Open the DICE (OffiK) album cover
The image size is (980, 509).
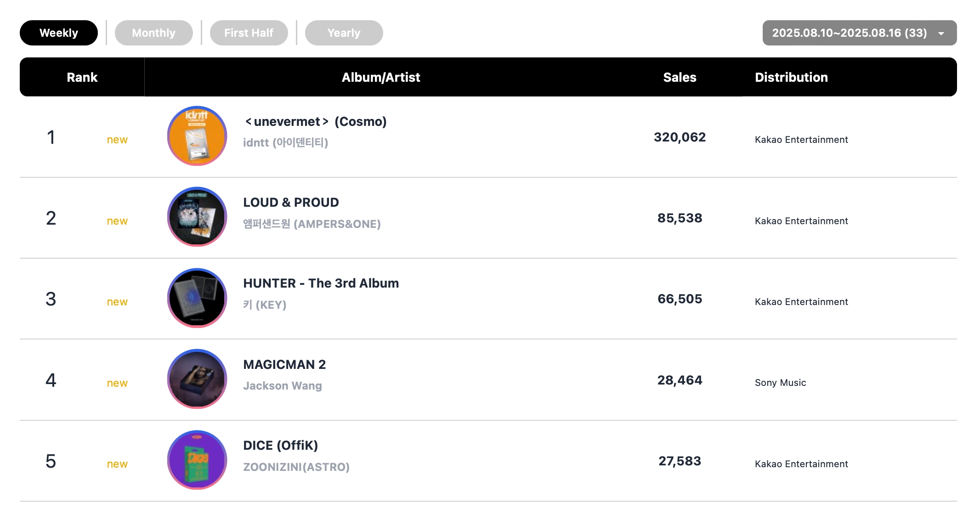click(197, 460)
